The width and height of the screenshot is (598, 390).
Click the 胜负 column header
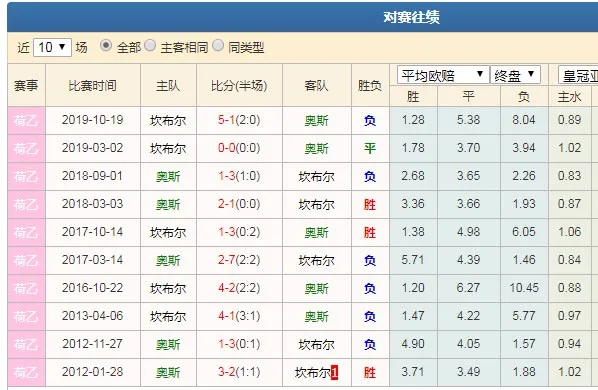pyautogui.click(x=370, y=85)
